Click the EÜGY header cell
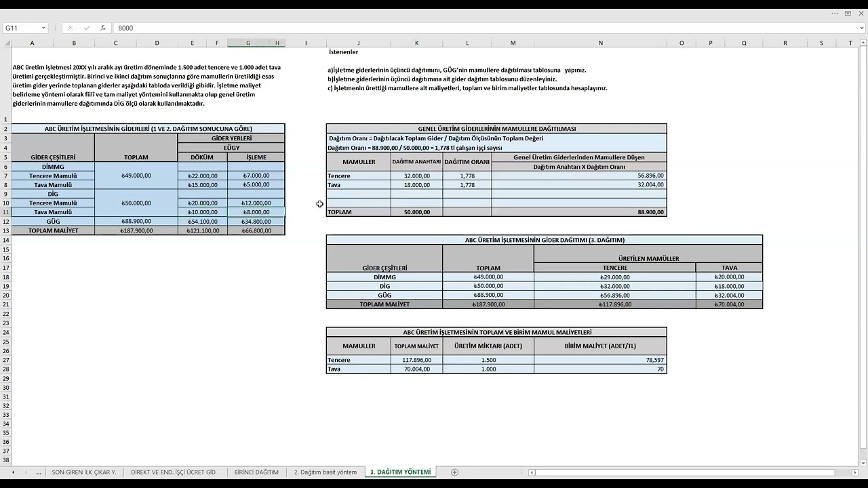The image size is (868, 488). tap(231, 148)
